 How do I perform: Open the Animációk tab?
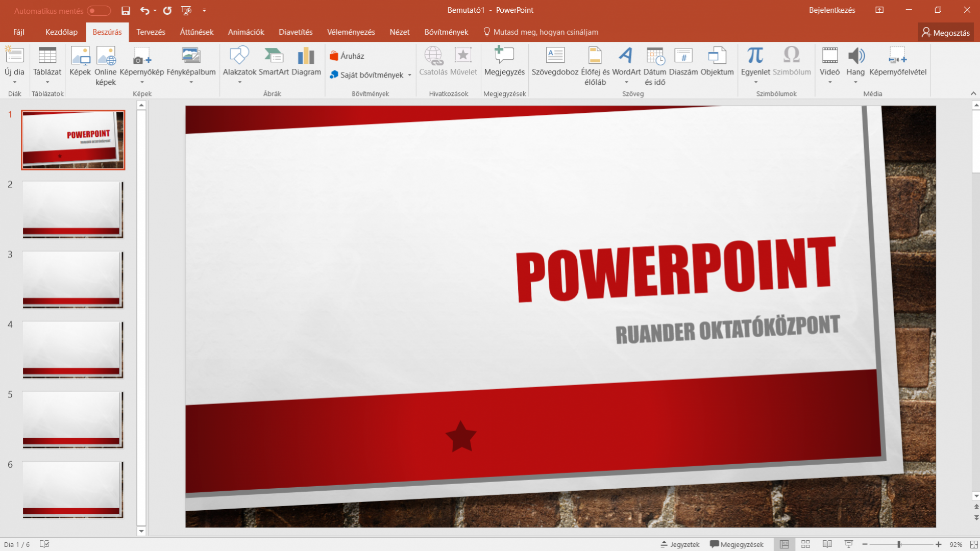[x=246, y=32]
